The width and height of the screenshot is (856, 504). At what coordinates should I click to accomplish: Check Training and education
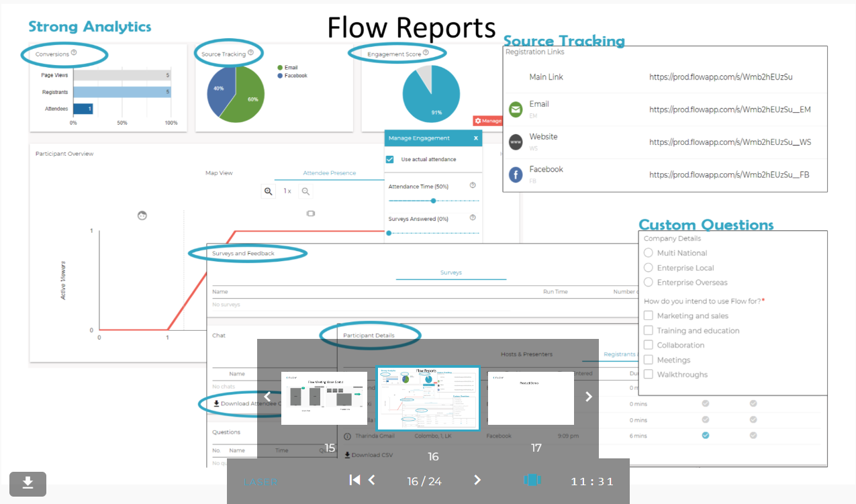(648, 330)
